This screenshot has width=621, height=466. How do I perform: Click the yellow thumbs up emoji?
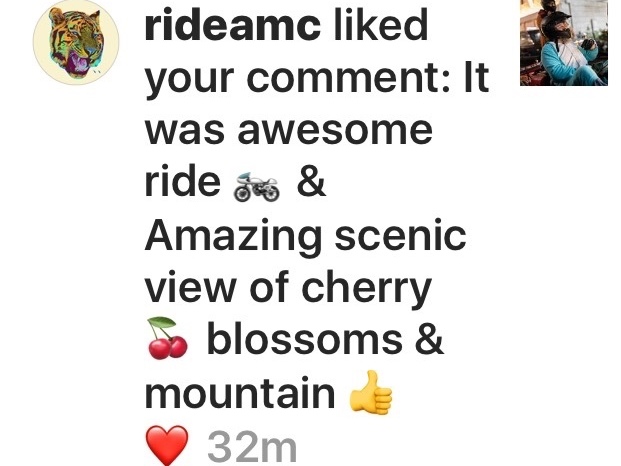(371, 392)
